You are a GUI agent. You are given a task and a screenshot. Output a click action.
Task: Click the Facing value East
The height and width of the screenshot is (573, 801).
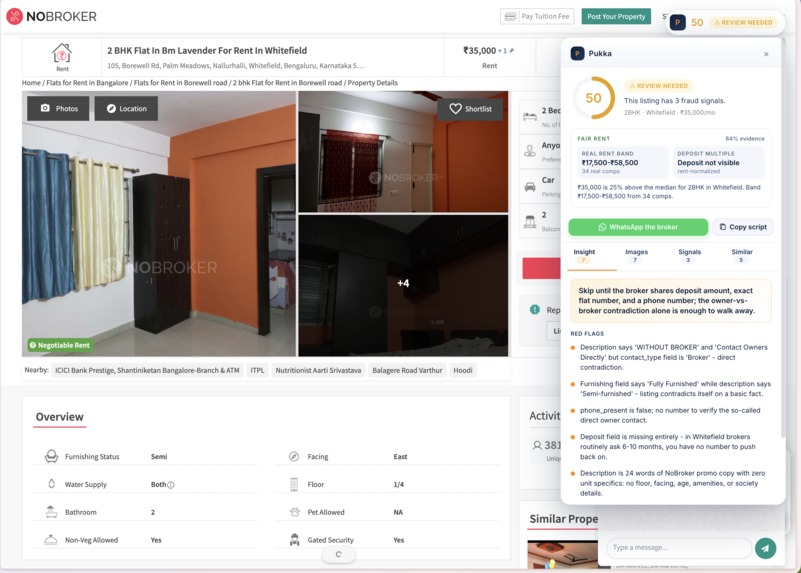point(400,457)
